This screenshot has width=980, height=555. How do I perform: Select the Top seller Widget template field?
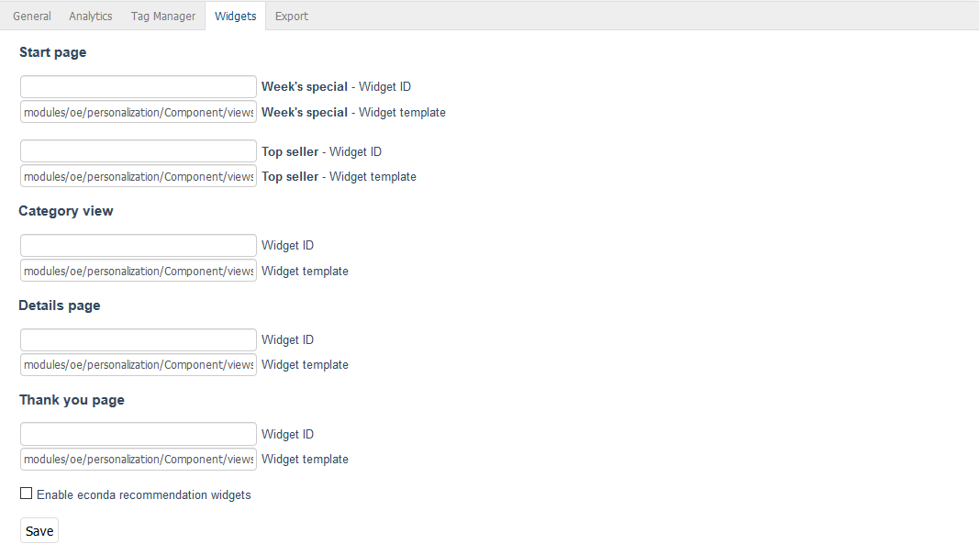coord(139,177)
